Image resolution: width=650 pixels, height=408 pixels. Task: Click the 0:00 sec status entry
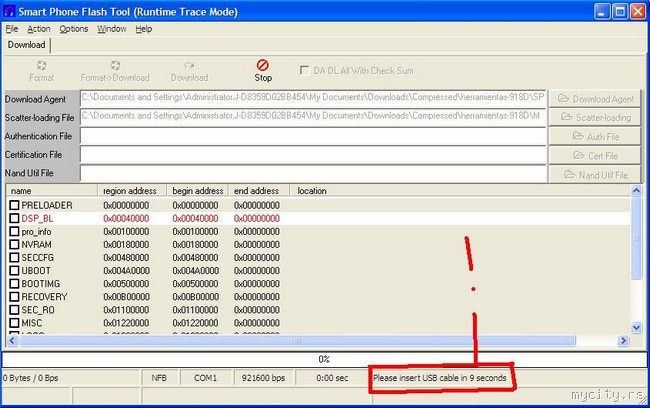tap(332, 378)
